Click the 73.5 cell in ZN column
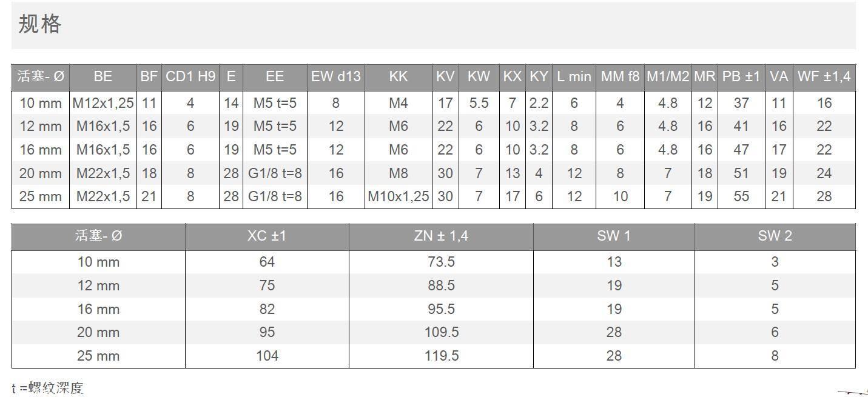 pos(441,262)
